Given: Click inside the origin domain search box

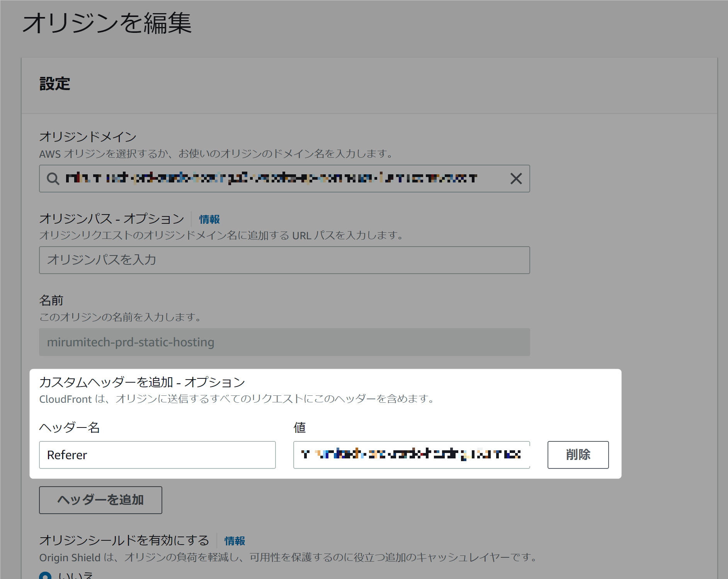Looking at the screenshot, I should point(270,179).
